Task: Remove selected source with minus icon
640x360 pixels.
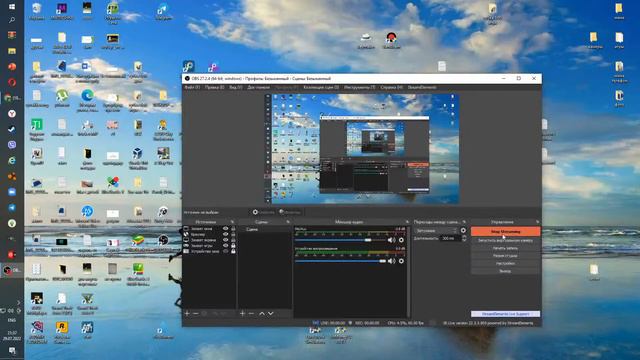Action: tap(196, 313)
